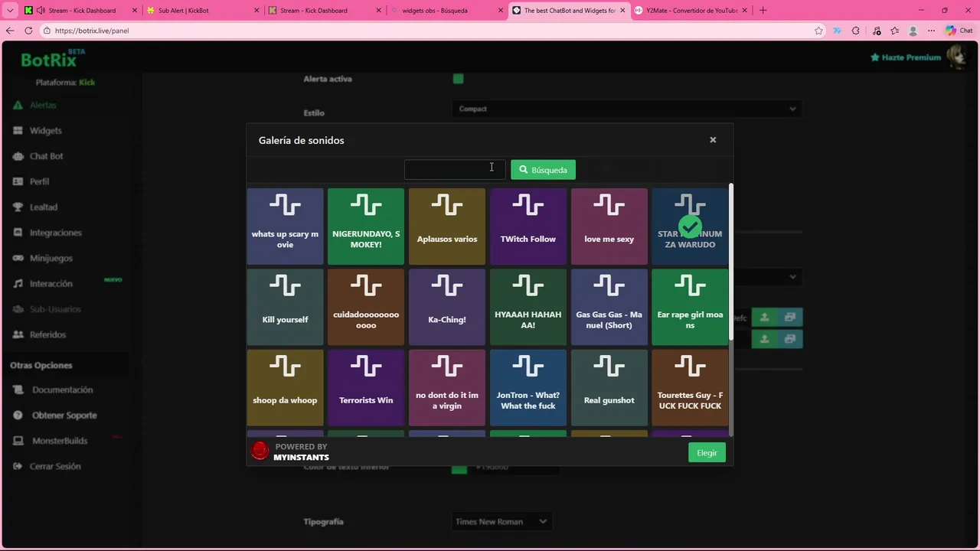The image size is (980, 551).
Task: Choose the 'Gas Gas Gas - Manuel (Short)' sound
Action: pos(609,307)
